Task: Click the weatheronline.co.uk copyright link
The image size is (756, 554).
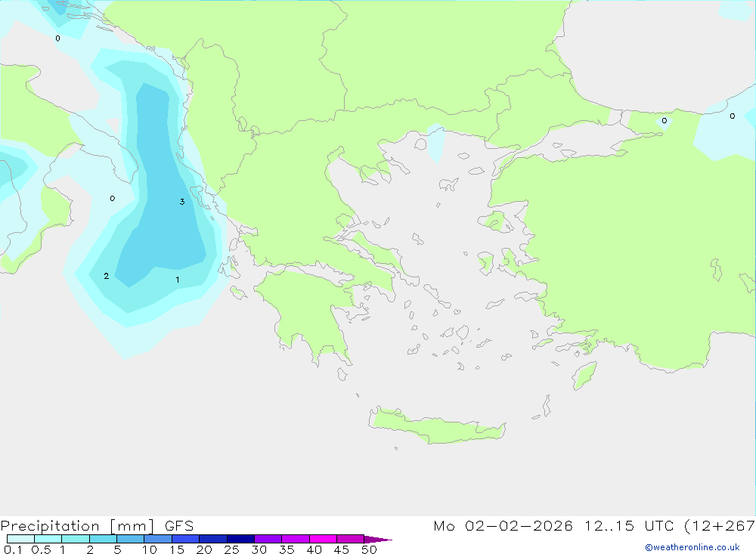Action: (692, 547)
